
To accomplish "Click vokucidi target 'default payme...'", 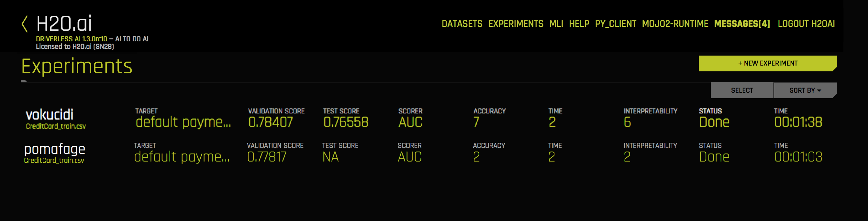I will (x=183, y=122).
